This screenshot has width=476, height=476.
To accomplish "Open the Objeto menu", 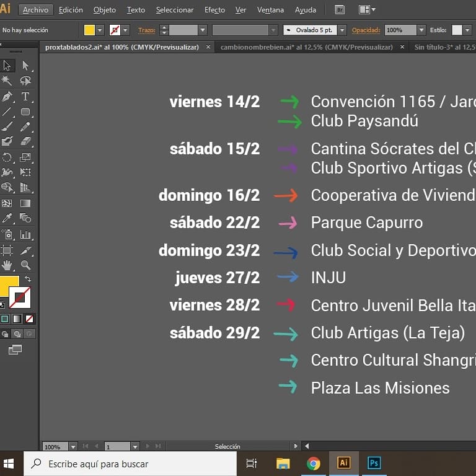I will 105,10.
